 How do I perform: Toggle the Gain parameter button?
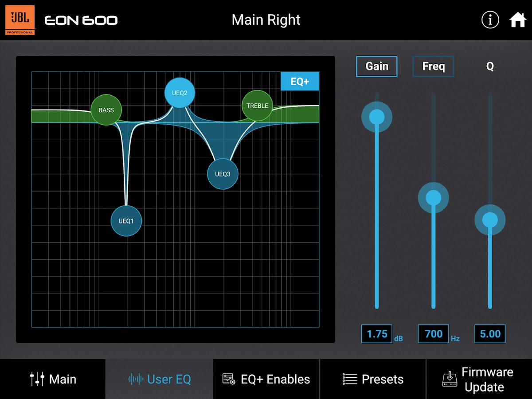(x=376, y=66)
